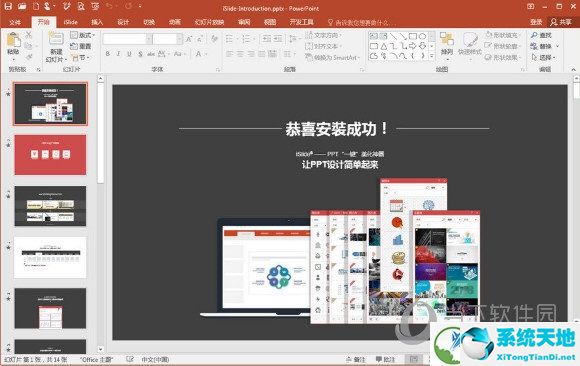Viewport: 580px width, 366px height.
Task: Toggle Strikethrough (abc) formatting
Action: point(151,54)
